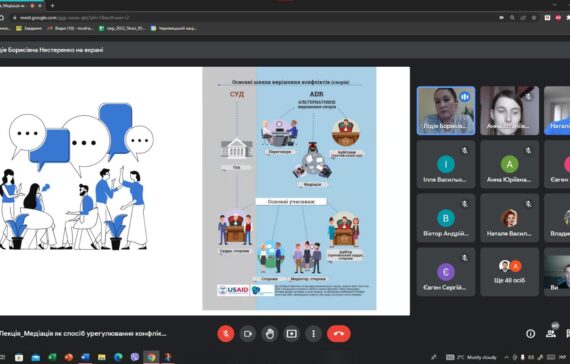Select Лідія Борисівна video tile
This screenshot has width=570, height=364.
446,111
